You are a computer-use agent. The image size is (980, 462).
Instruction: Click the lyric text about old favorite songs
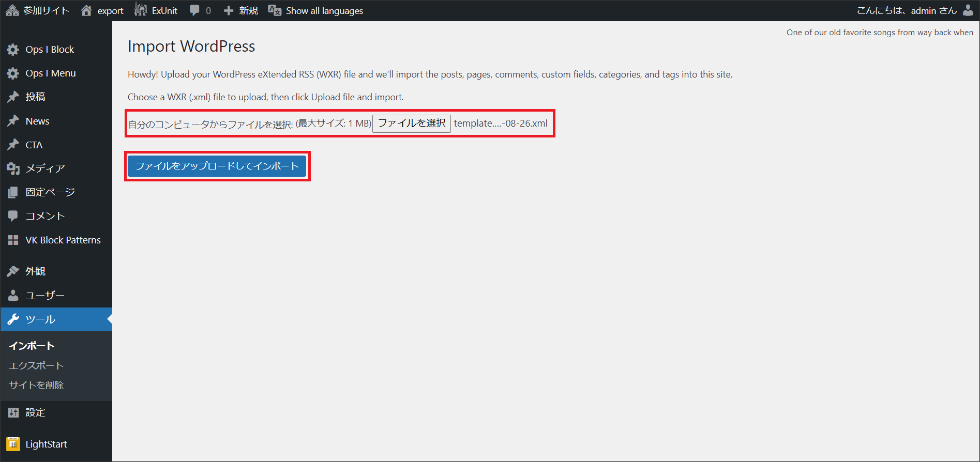click(x=880, y=32)
